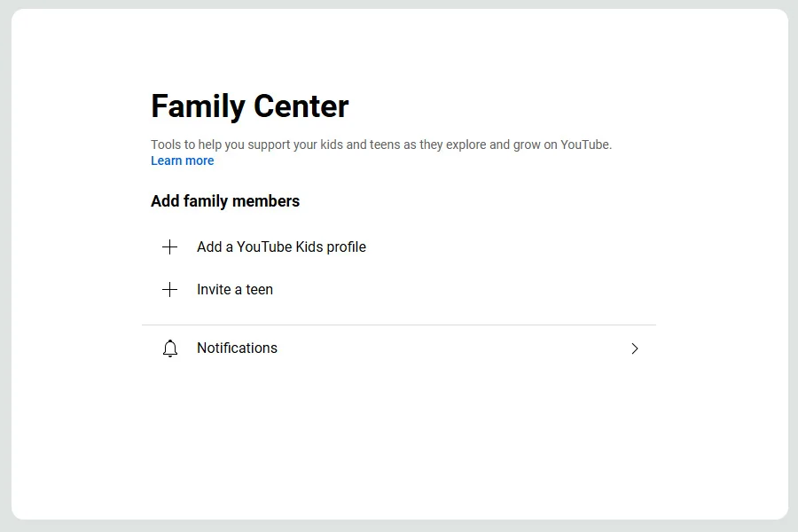Click the Add family members heading
The image size is (798, 532).
click(225, 201)
